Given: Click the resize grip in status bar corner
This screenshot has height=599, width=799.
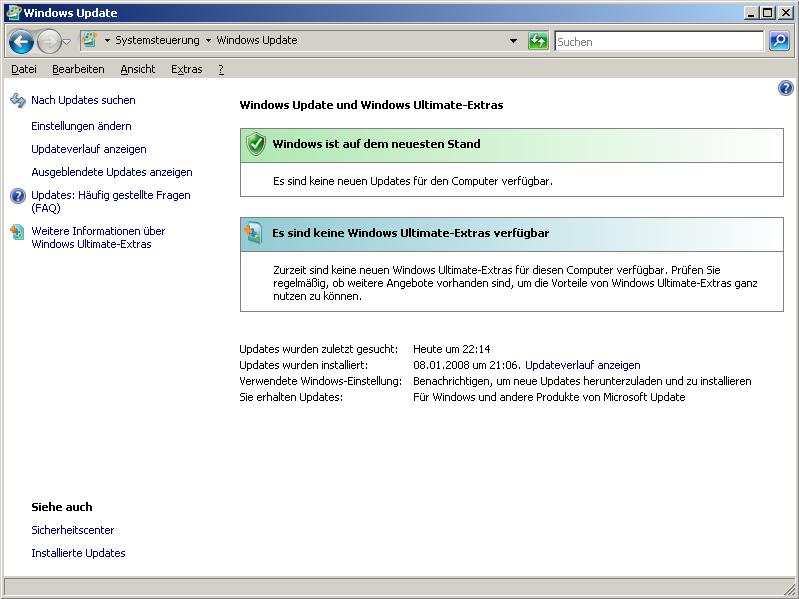Looking at the screenshot, I should 787,588.
